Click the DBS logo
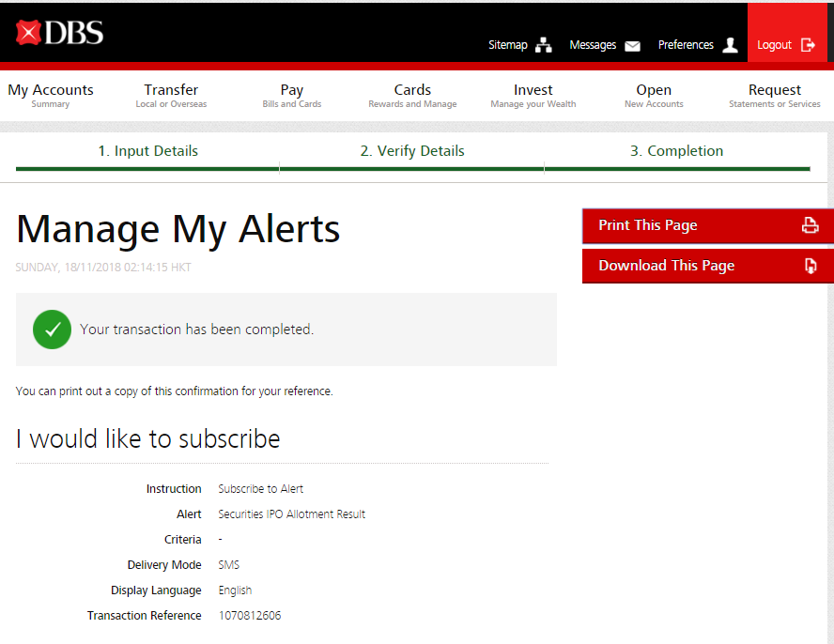Screen dimensions: 834x644 (59, 33)
